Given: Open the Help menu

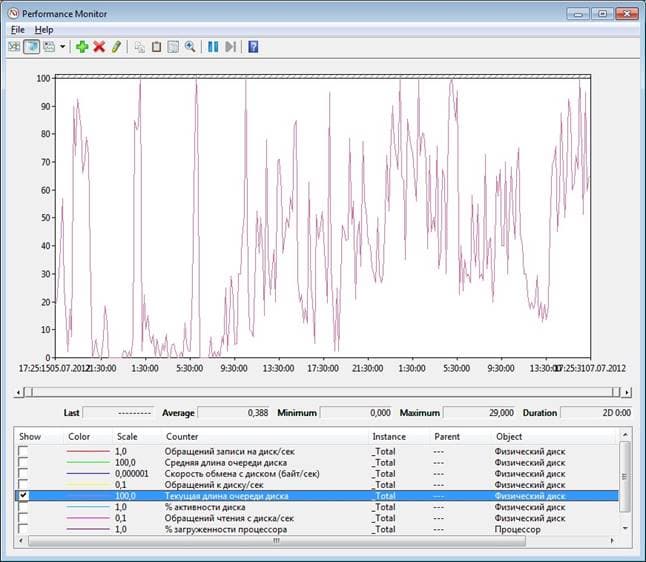Looking at the screenshot, I should (44, 30).
